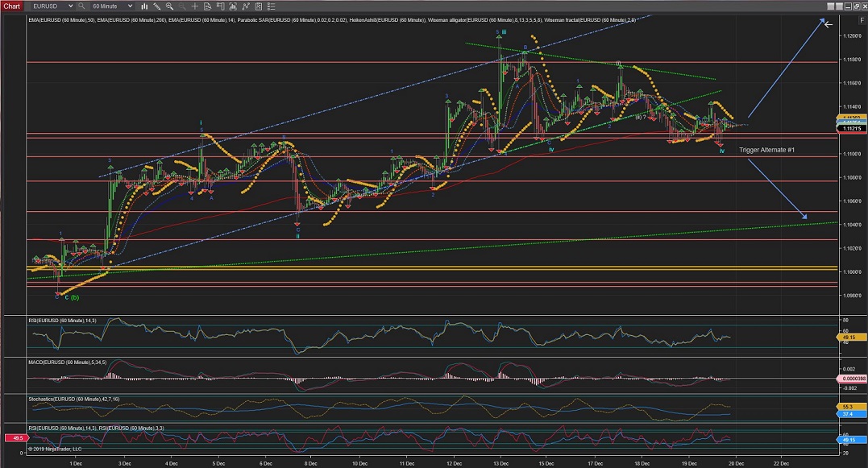Toggle the F fixed-scale button
Screen dimensions: 868x468
(862, 20)
